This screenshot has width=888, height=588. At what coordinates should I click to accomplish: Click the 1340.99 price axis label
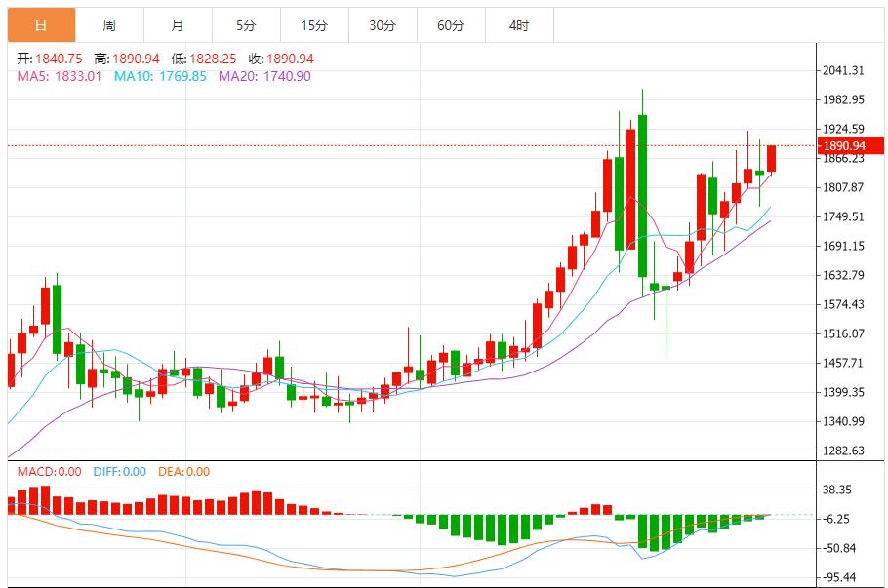pyautogui.click(x=843, y=421)
